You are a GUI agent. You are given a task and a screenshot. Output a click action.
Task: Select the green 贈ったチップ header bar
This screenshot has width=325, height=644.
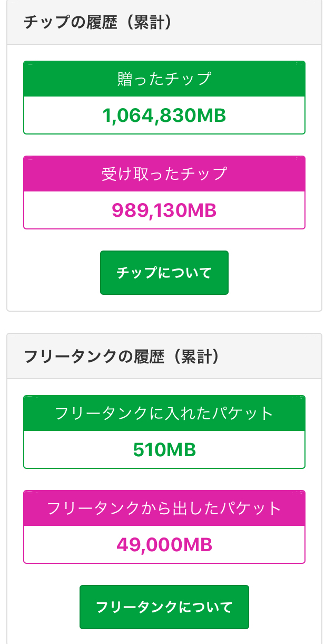click(x=164, y=79)
